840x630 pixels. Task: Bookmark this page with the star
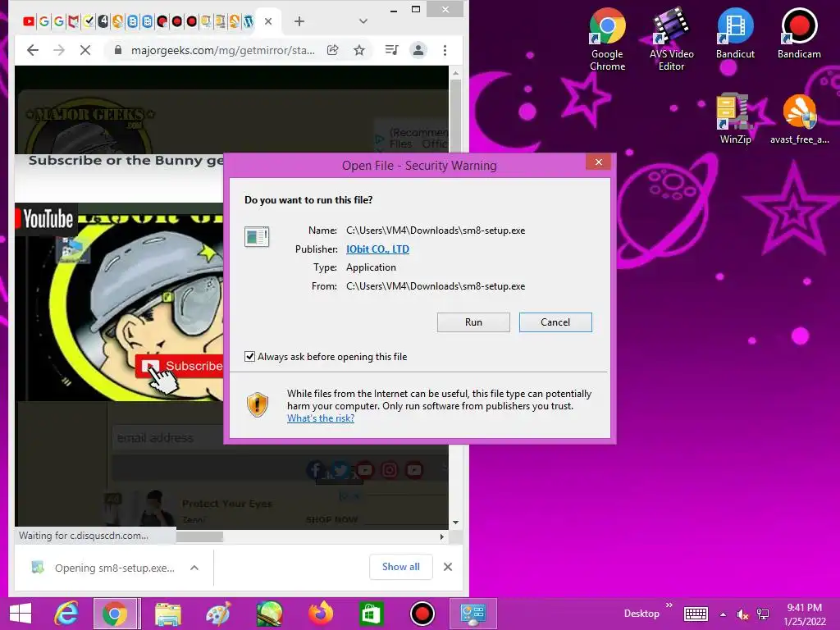coord(359,50)
